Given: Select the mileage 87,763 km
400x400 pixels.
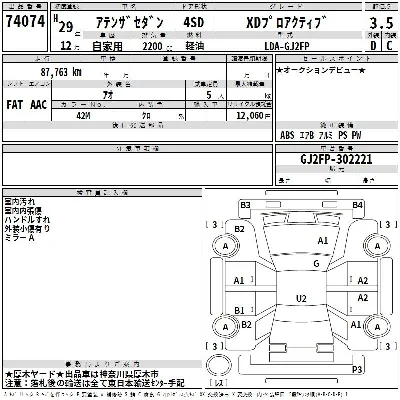Looking at the screenshot, I should click(61, 72).
